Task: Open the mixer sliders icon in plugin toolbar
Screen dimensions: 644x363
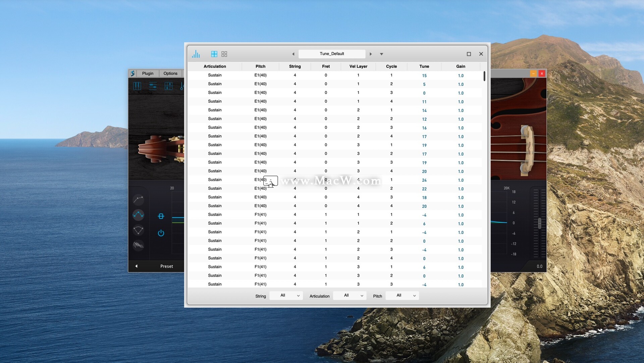Action: pyautogui.click(x=153, y=86)
